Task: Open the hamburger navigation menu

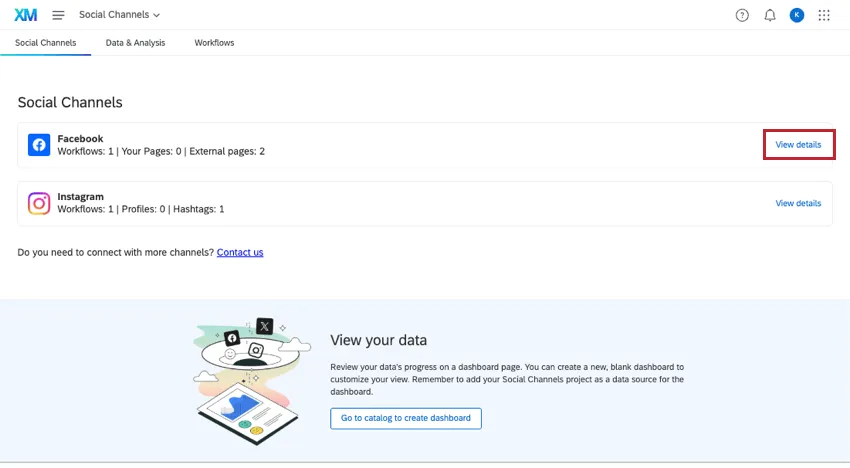Action: click(58, 15)
